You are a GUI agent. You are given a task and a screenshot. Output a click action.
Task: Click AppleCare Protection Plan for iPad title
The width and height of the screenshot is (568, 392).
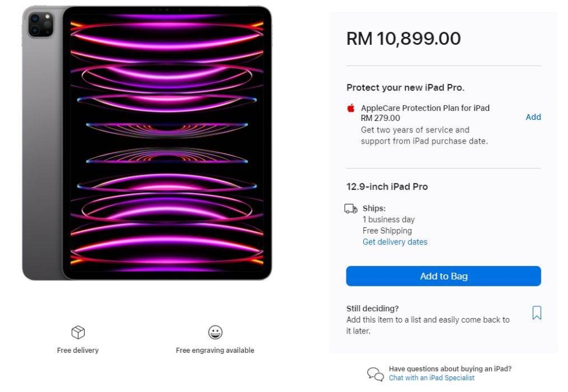pos(425,108)
